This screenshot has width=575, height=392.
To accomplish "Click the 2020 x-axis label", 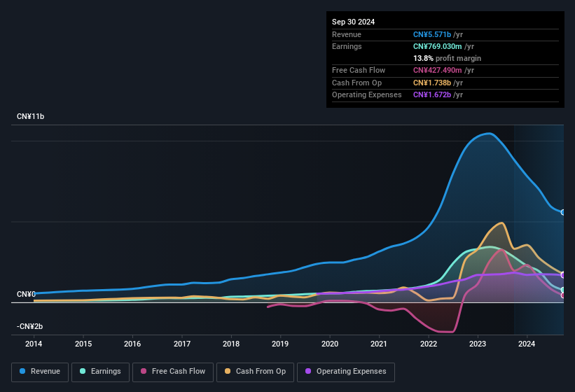I will (330, 344).
